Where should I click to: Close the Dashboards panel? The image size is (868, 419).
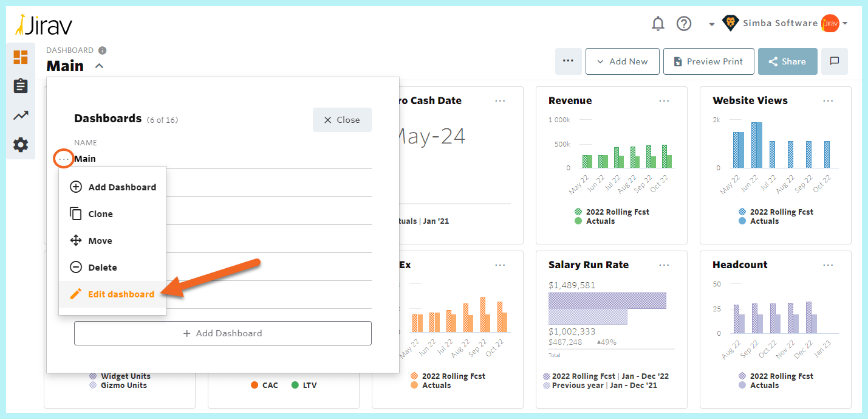pyautogui.click(x=342, y=120)
